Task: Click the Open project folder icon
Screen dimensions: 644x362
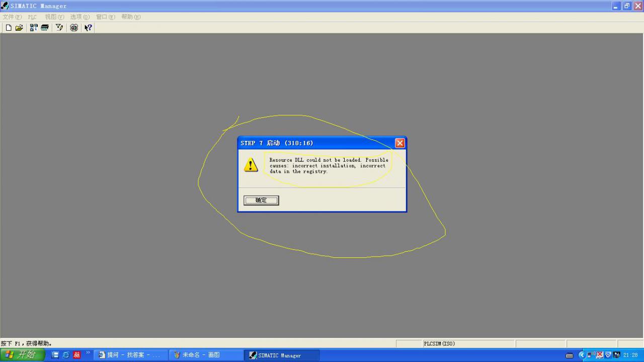Action: click(19, 28)
